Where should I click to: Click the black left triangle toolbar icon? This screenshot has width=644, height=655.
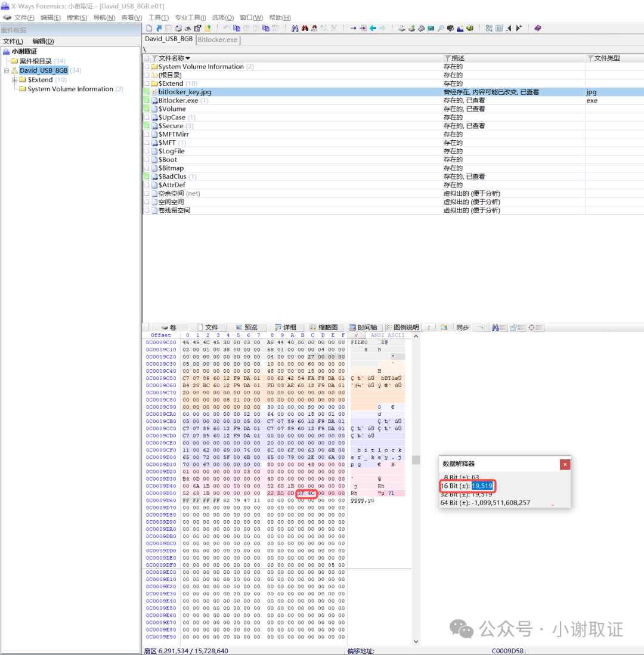pyautogui.click(x=509, y=28)
